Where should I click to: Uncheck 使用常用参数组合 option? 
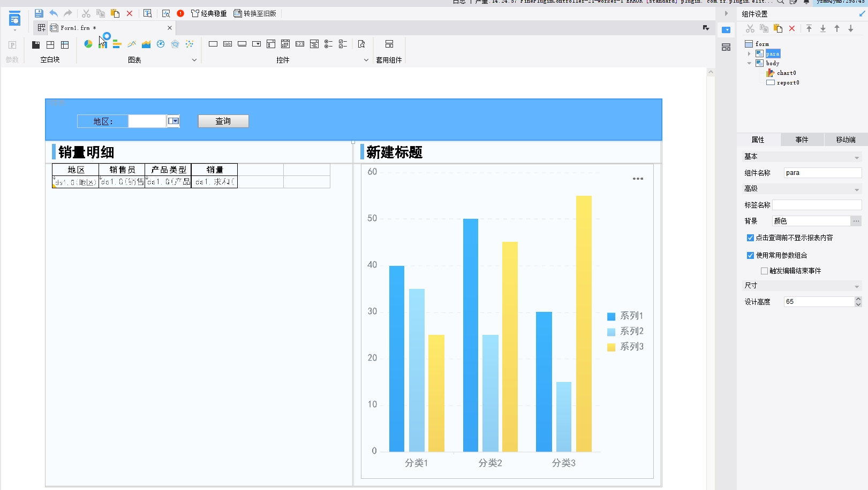750,255
